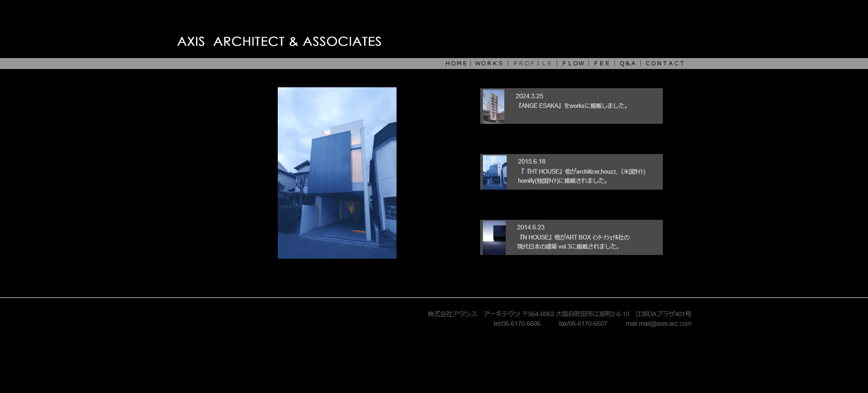The image size is (868, 393).
Task: Open the FLOW page
Action: pyautogui.click(x=573, y=64)
